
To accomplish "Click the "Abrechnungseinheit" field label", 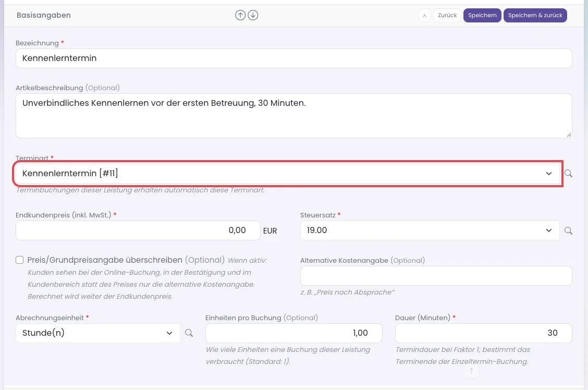I will [50, 318].
